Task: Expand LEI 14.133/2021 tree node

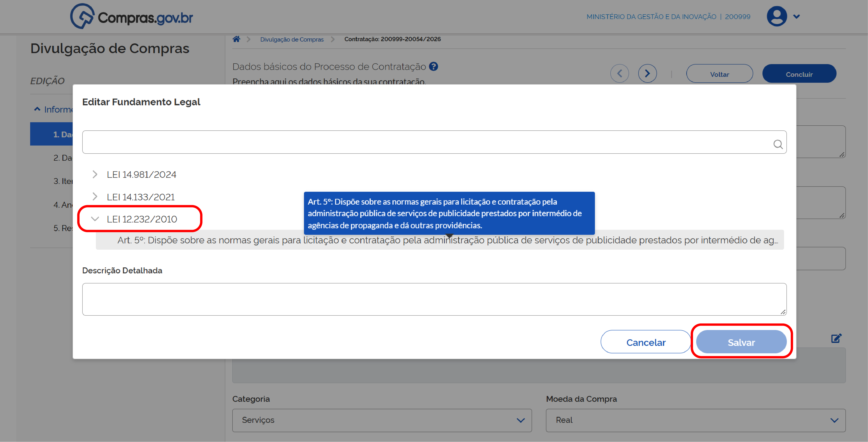Action: 95,197
